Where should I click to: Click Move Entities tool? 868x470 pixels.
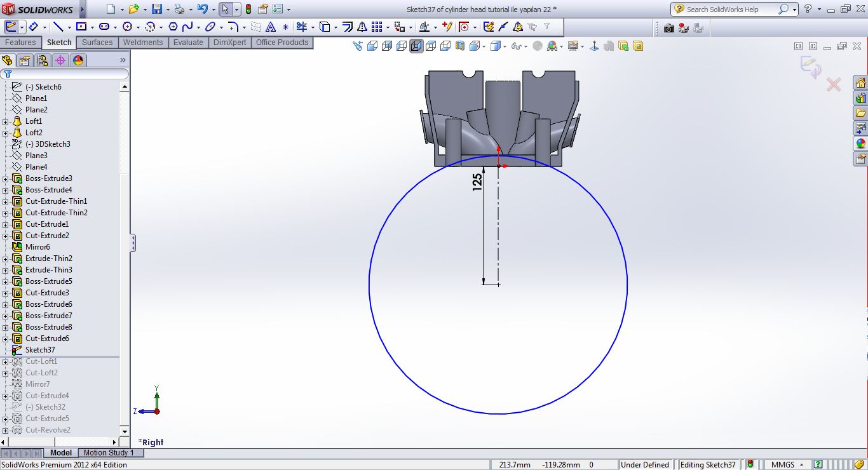coord(399,27)
